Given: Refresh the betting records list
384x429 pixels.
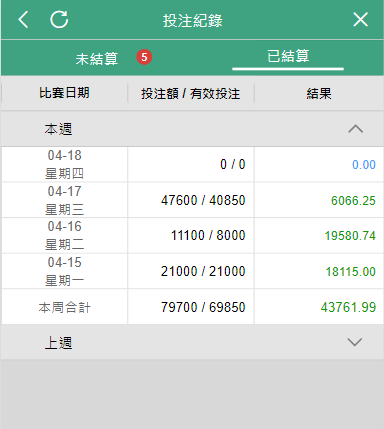Looking at the screenshot, I should [x=59, y=19].
